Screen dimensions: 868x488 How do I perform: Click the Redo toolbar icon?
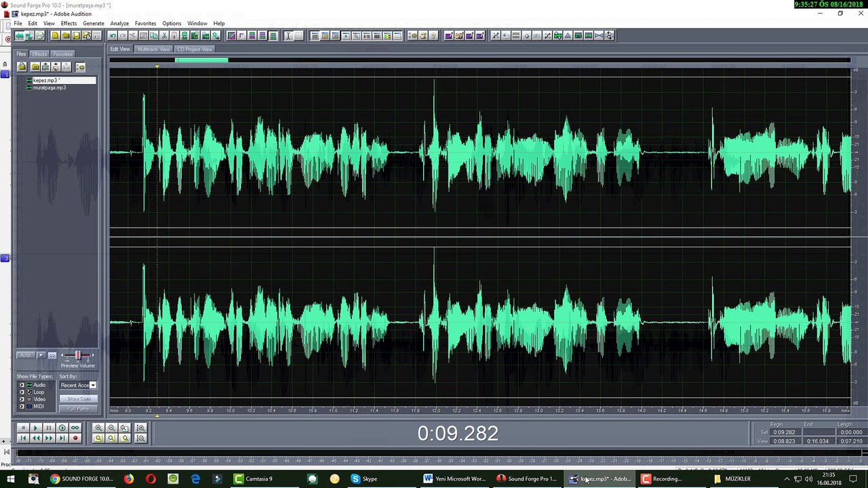coord(123,35)
